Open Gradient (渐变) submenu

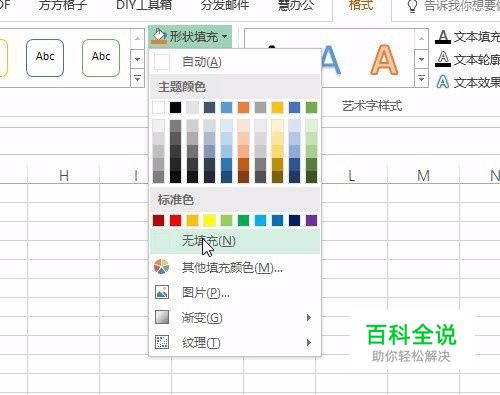click(235, 318)
